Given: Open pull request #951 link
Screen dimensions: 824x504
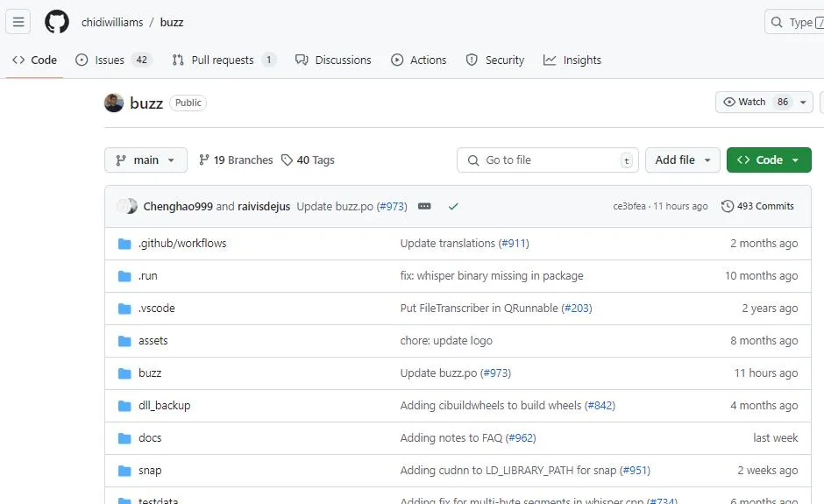Looking at the screenshot, I should click(x=635, y=471).
